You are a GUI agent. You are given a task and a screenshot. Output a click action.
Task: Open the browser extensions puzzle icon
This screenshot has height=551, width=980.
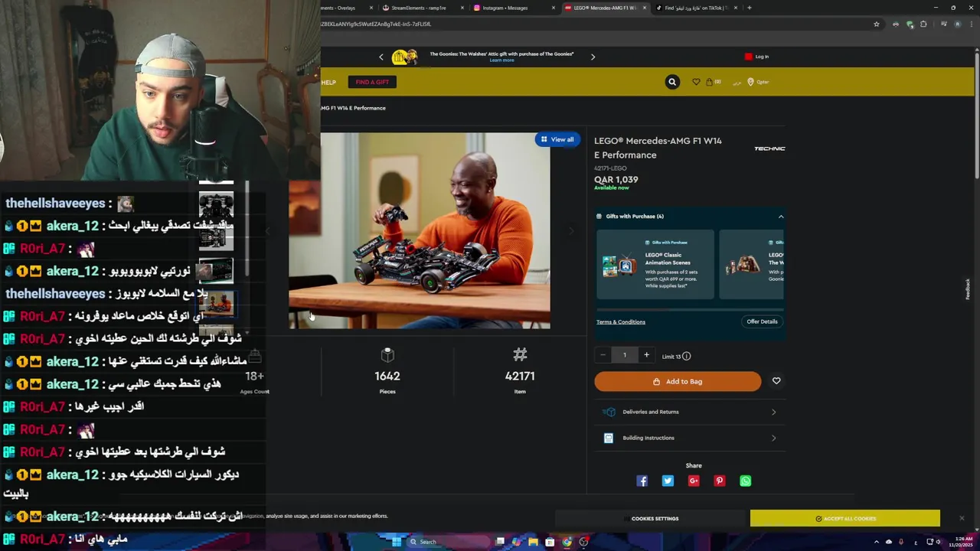click(x=923, y=24)
